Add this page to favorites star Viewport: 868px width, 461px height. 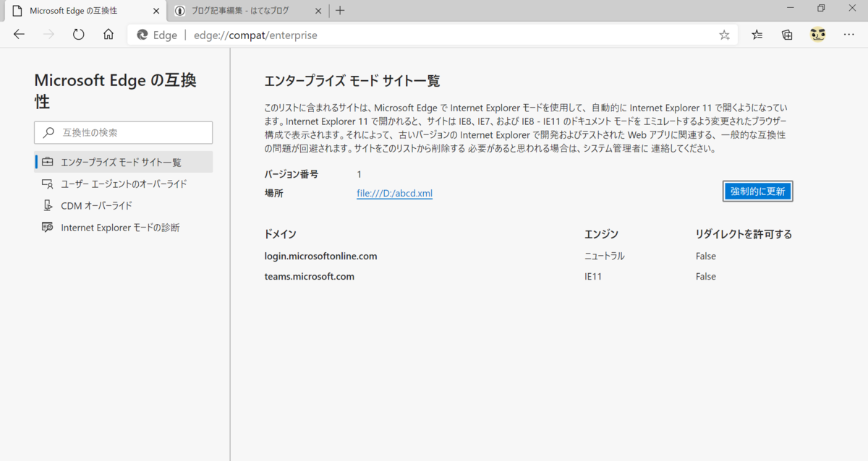(724, 35)
